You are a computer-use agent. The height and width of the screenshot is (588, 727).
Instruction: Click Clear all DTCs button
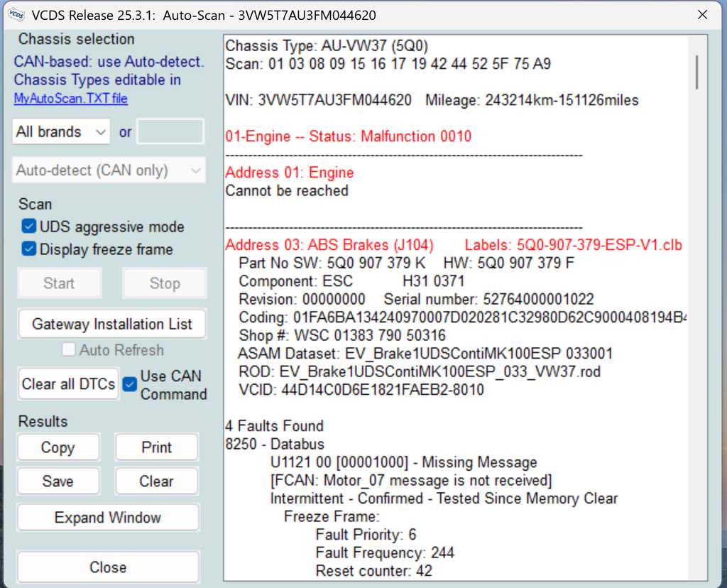(x=69, y=384)
